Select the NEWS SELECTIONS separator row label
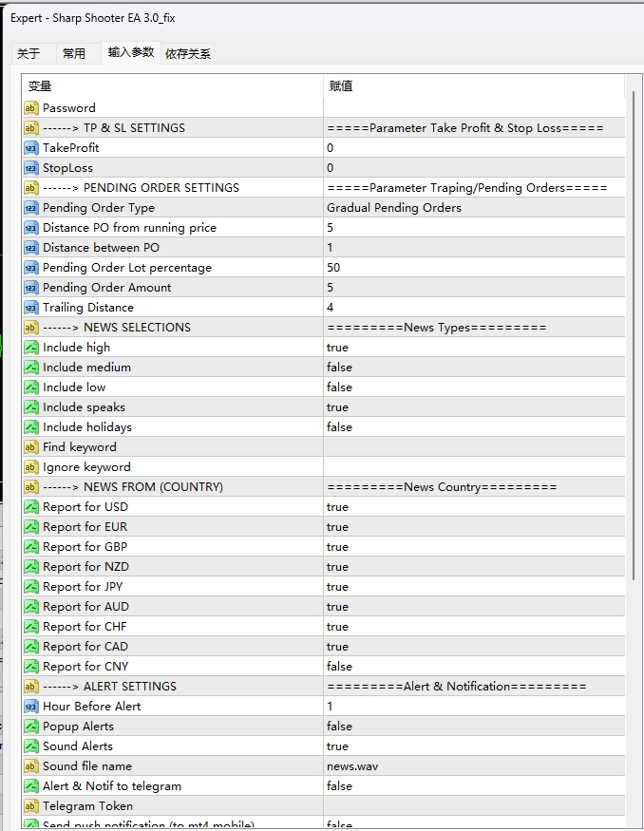644x831 pixels. (117, 328)
